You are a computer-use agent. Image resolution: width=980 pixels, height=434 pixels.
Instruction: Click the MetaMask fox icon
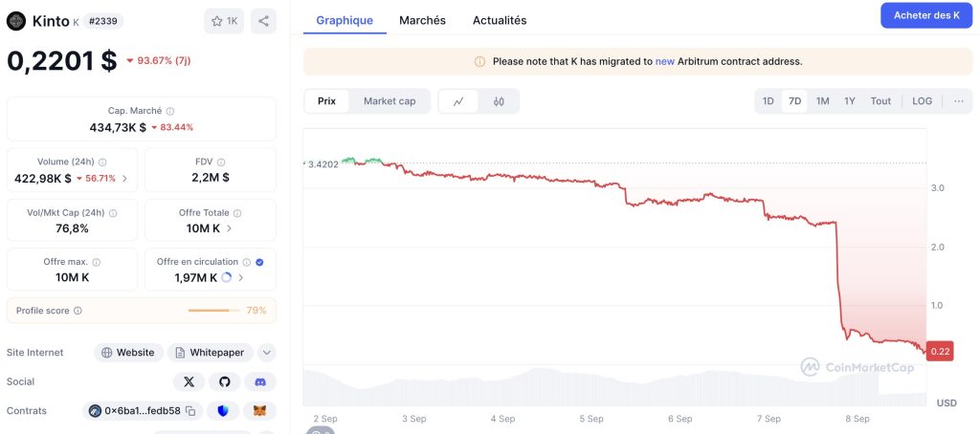tap(259, 411)
